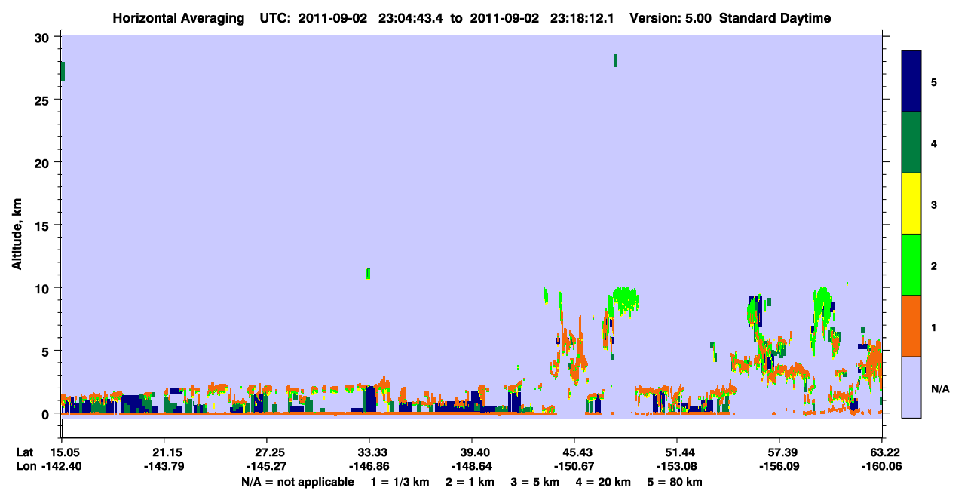Click the y-axis tick value 25
Viewport: 980px width, 503px height.
(44, 100)
